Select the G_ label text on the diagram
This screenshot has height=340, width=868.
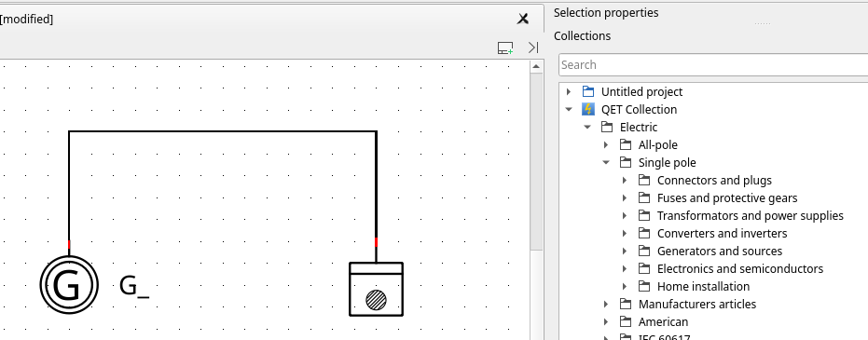coord(134,286)
